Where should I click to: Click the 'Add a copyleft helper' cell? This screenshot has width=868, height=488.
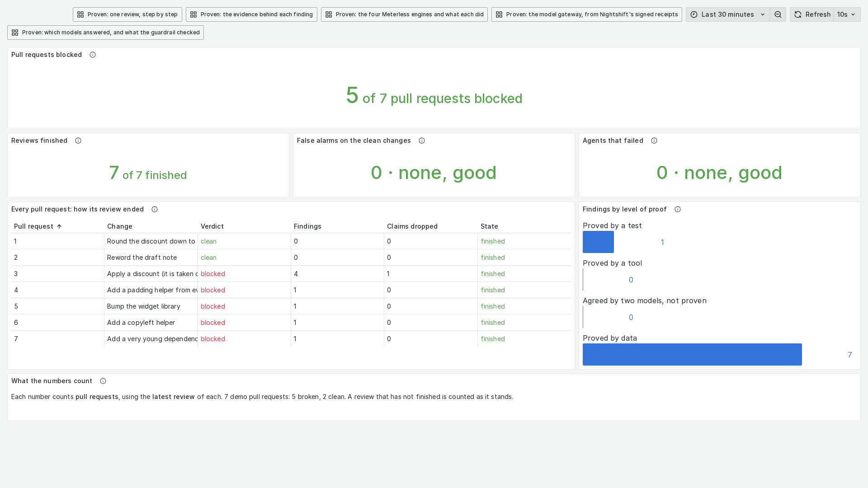(x=151, y=323)
